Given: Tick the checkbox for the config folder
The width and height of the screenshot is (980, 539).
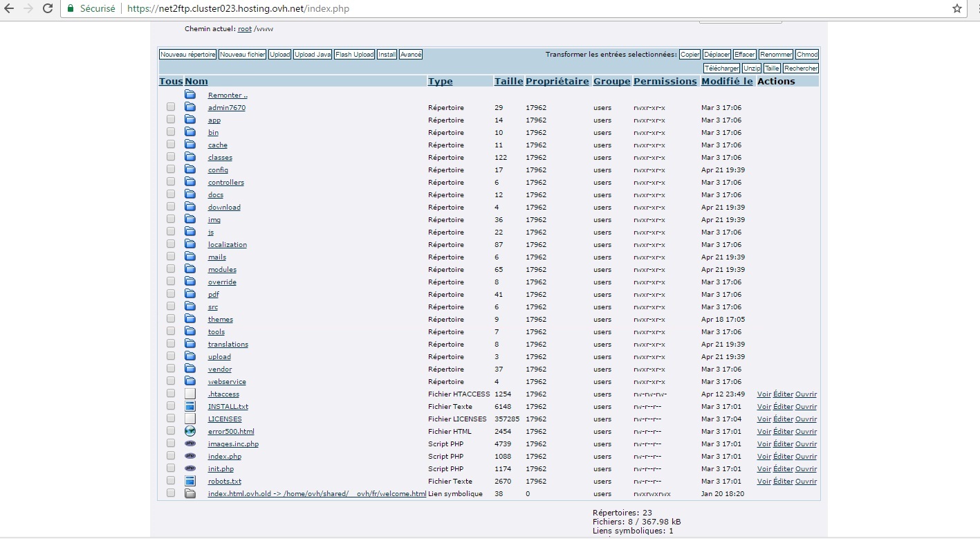Looking at the screenshot, I should pyautogui.click(x=171, y=170).
